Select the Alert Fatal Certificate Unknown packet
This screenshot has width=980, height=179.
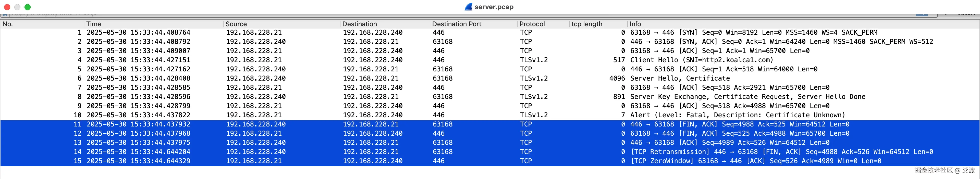coord(490,115)
